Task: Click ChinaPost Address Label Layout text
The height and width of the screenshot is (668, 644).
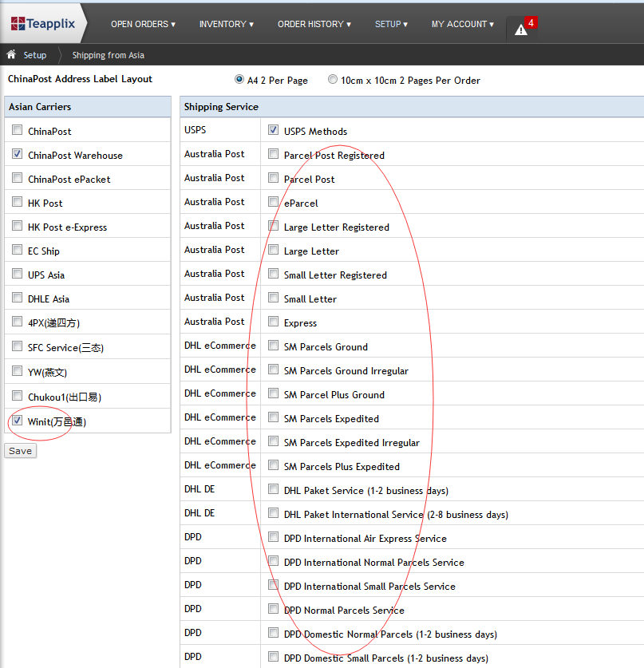Action: coord(80,79)
